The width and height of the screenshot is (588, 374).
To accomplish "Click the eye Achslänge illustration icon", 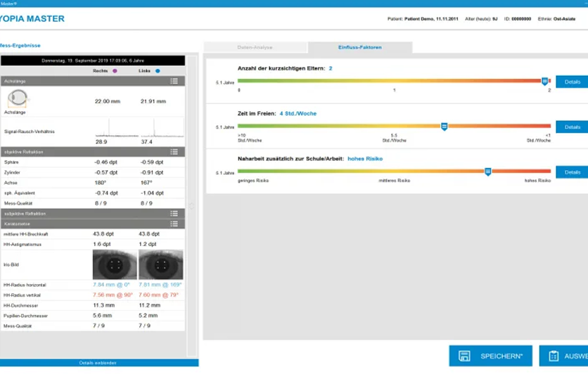I will tap(18, 98).
